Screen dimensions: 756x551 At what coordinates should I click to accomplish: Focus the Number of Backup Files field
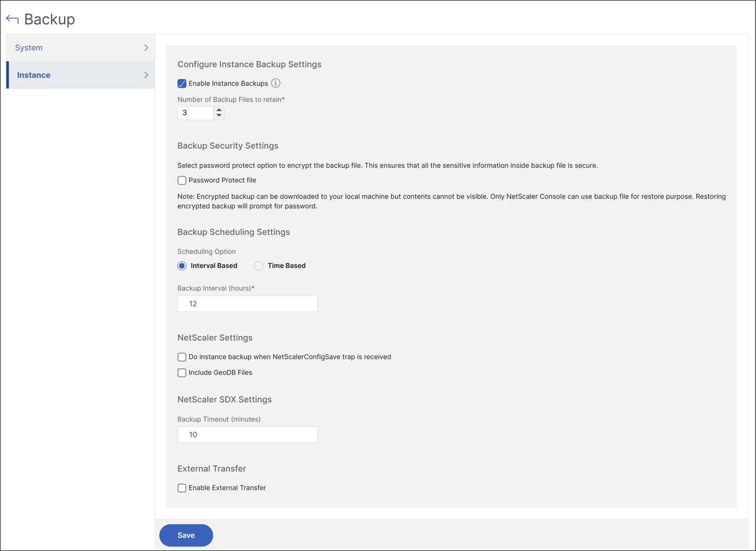click(196, 113)
